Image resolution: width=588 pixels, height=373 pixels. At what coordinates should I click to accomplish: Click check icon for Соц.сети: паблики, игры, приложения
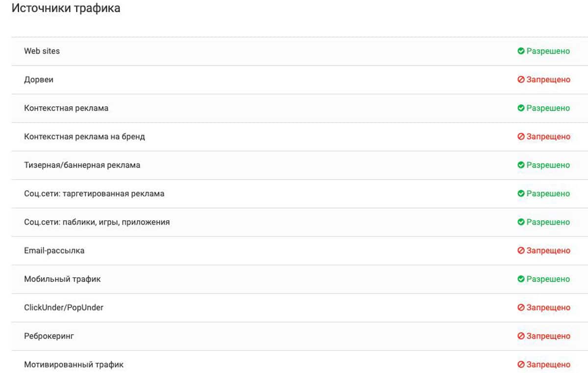(521, 222)
